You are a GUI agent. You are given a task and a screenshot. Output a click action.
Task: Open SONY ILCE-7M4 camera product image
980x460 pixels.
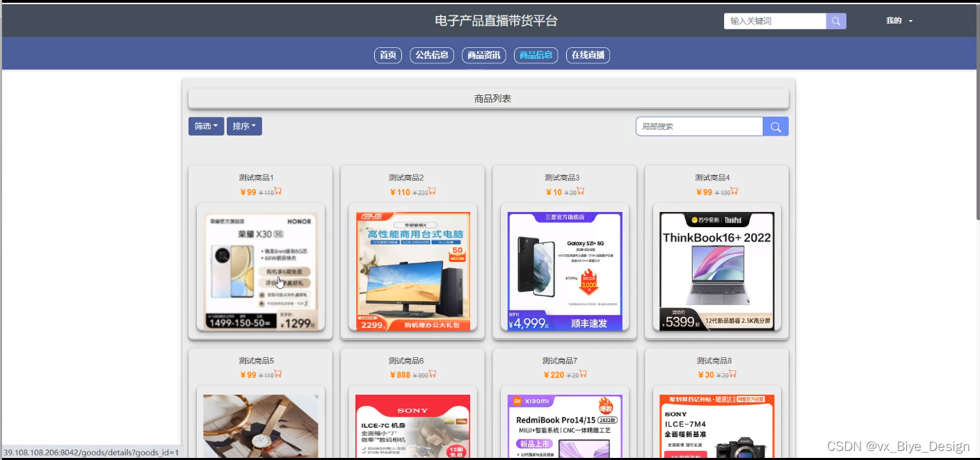pos(717,426)
